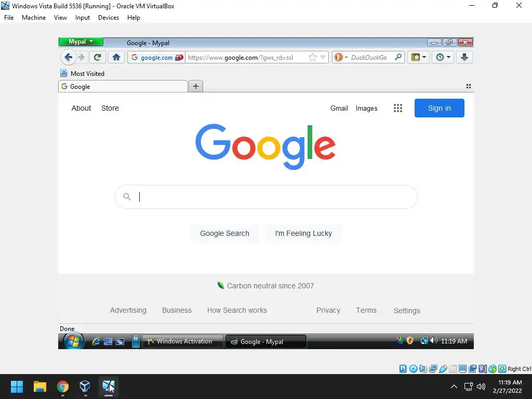Open the Images link

click(x=366, y=108)
